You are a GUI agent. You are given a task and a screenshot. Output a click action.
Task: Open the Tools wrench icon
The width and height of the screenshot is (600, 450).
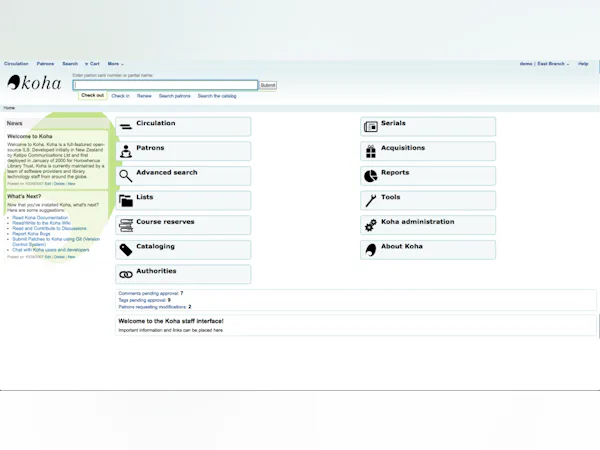pos(370,201)
